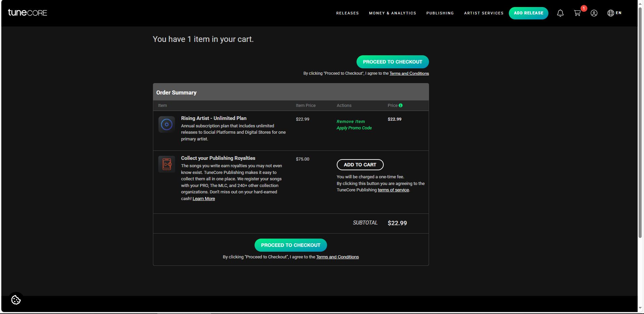Viewport: 644px width, 314px height.
Task: Add Publishing Royalties to cart
Action: tap(360, 165)
